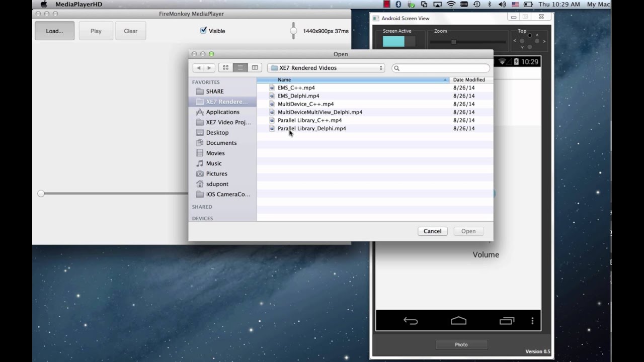The height and width of the screenshot is (362, 644).
Task: Click the Desktop folder icon in sidebar
Action: [200, 133]
